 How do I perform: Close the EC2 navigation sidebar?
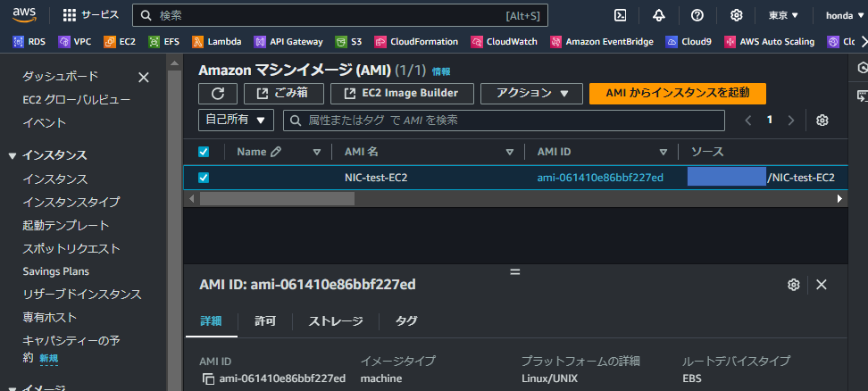click(144, 78)
